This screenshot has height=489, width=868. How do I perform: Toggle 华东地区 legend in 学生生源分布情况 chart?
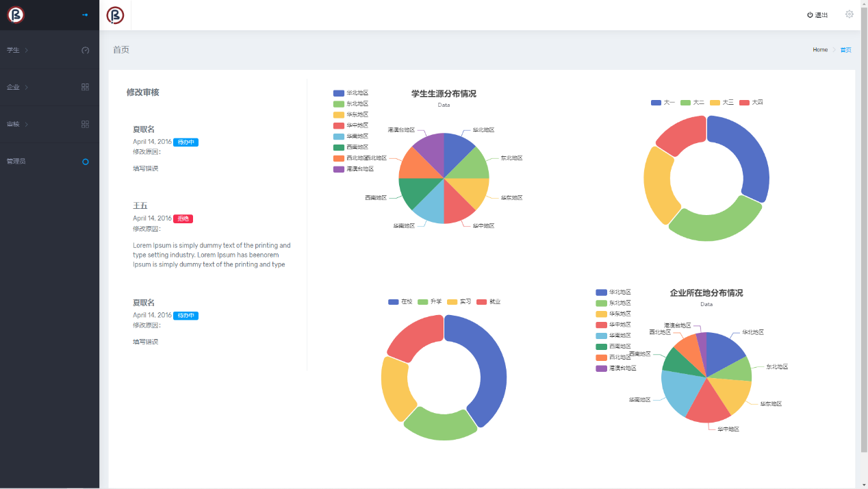click(350, 114)
